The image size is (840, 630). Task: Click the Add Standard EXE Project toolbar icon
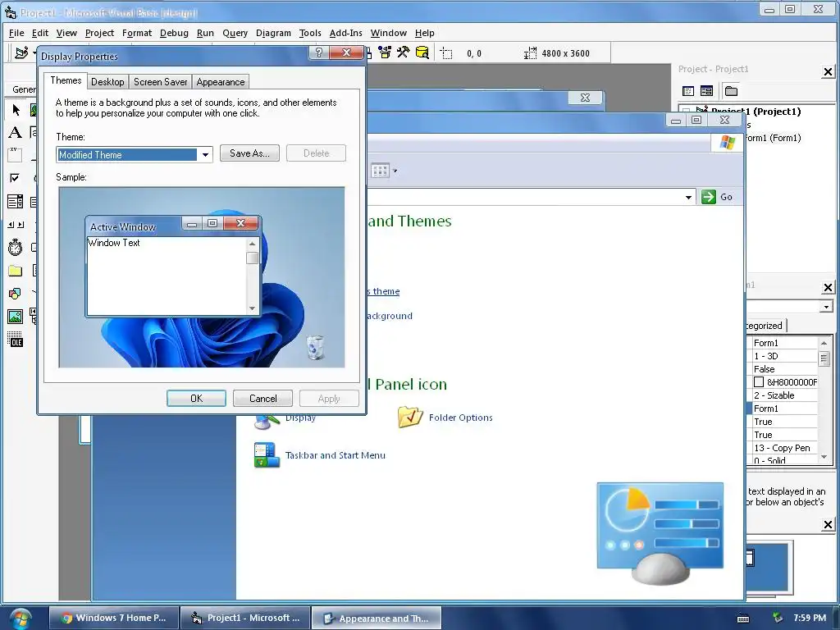(x=21, y=52)
